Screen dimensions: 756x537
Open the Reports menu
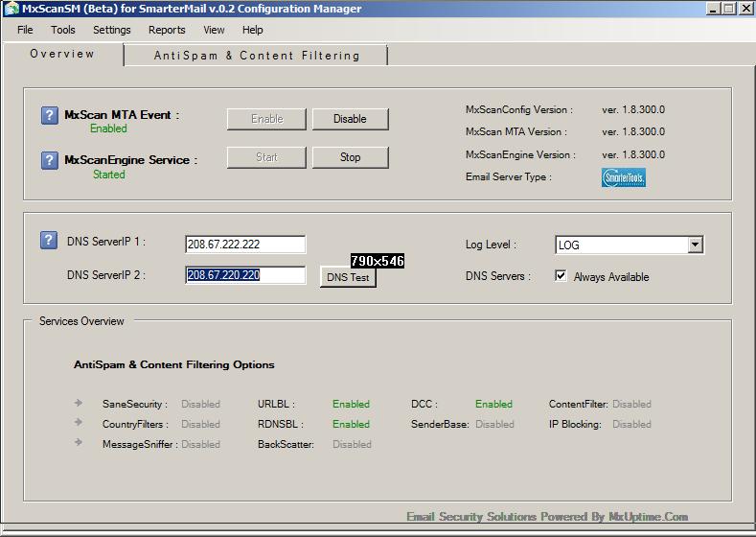(x=167, y=30)
